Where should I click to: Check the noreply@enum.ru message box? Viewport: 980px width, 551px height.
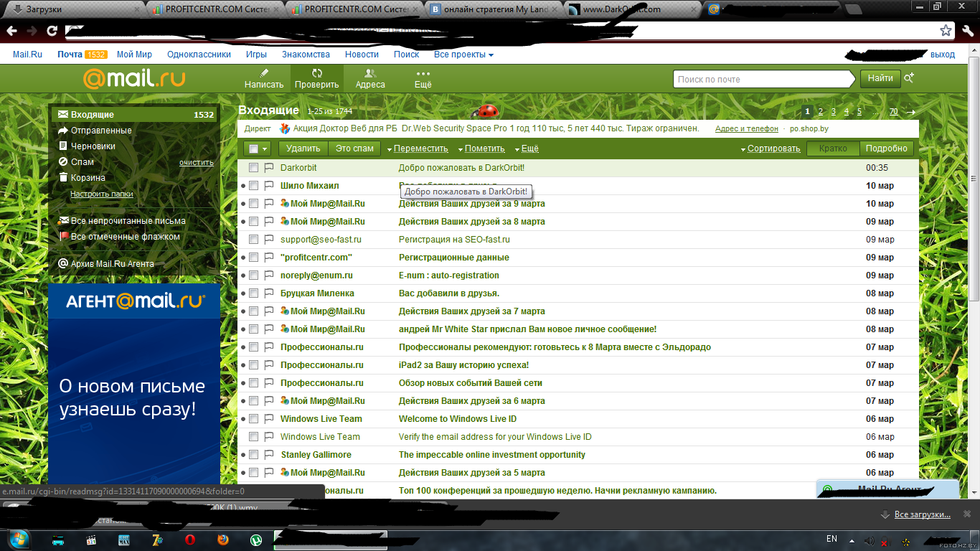pos(253,275)
